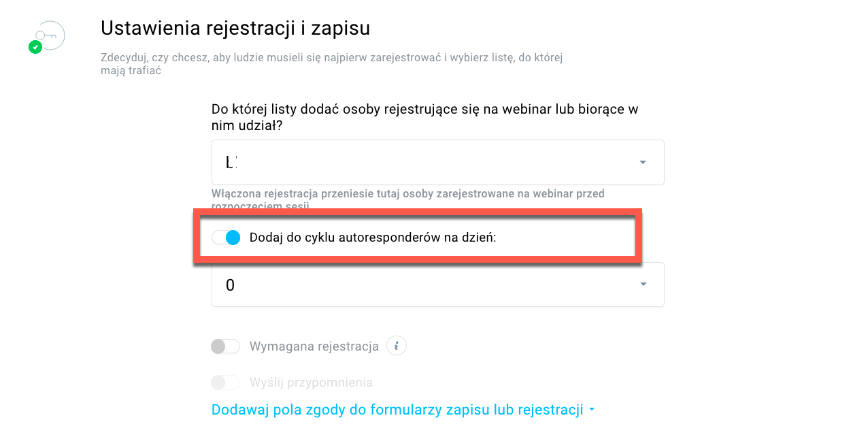
Task: Select the partially visible list name value
Action: [x=231, y=162]
